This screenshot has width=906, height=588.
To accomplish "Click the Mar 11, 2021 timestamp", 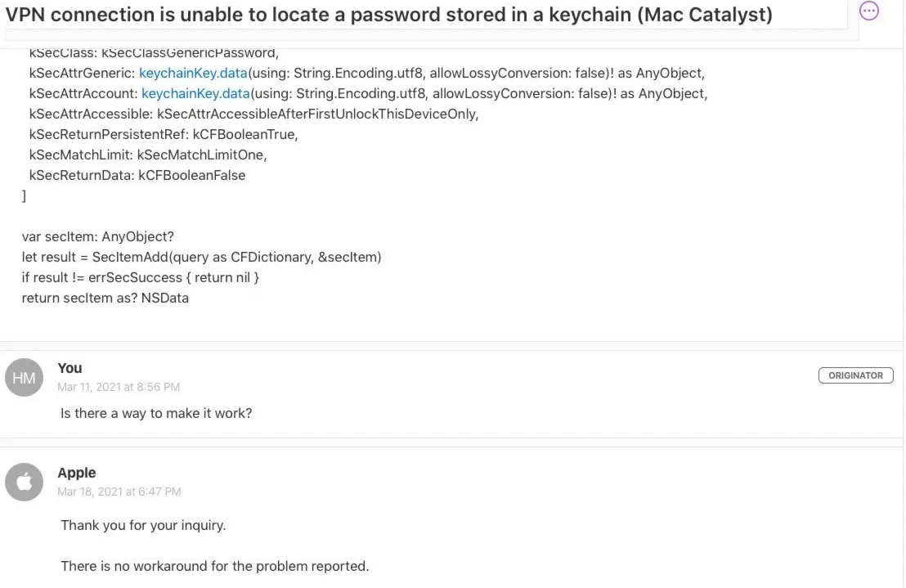I will 119,387.
